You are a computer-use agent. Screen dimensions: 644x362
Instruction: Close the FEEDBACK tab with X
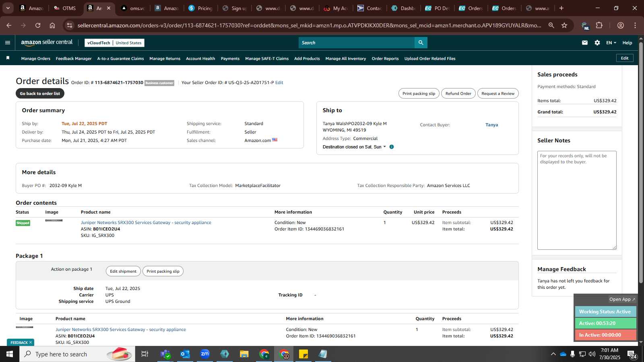(30, 343)
